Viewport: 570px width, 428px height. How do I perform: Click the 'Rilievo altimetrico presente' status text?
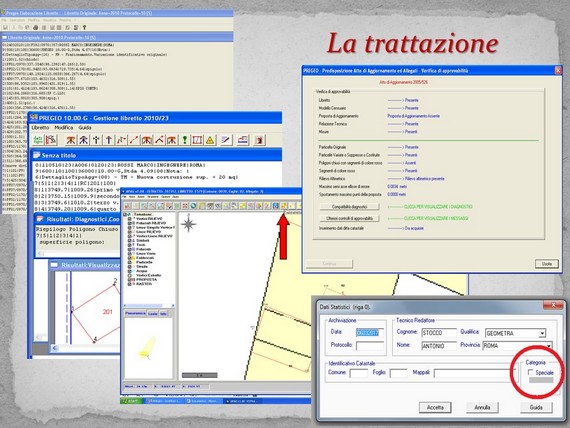[425, 179]
